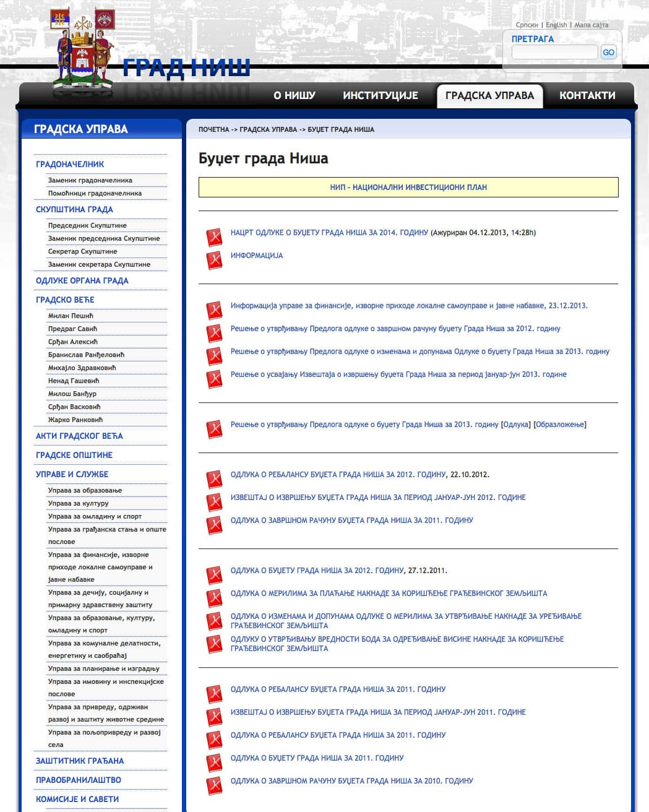Open PDF icon for ОДЛУКА О ЗАВРШНОМ РАЧУНУ 2010
The width and height of the screenshot is (649, 812).
[214, 785]
